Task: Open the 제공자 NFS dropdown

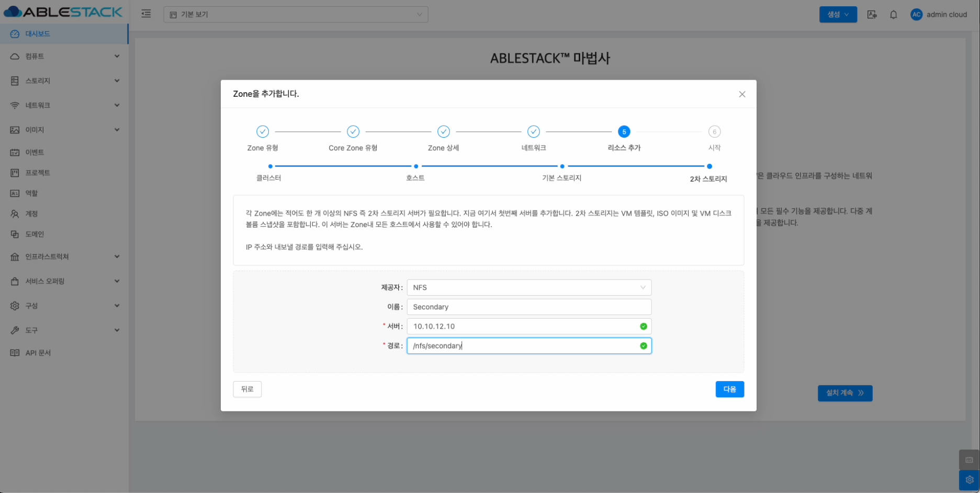Action: coord(528,287)
